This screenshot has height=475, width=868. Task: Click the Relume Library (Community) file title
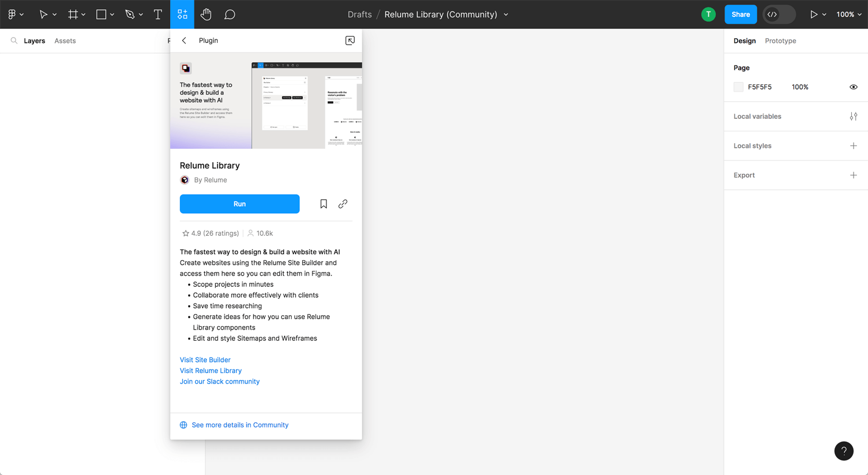click(x=440, y=14)
